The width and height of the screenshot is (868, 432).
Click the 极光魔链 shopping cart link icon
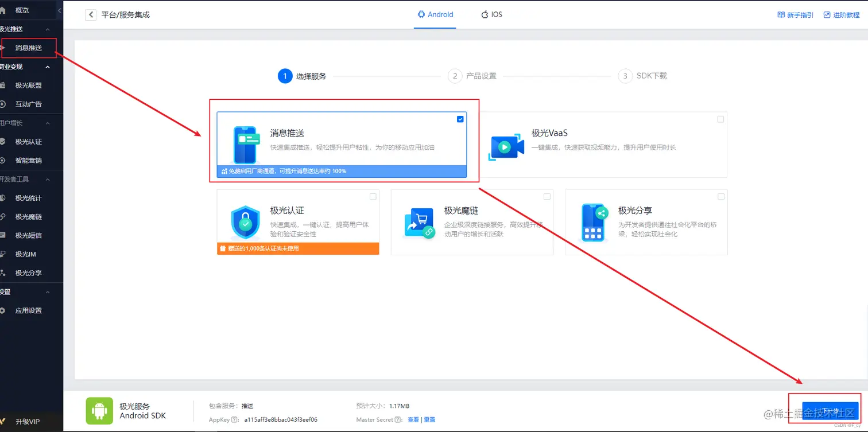(420, 223)
